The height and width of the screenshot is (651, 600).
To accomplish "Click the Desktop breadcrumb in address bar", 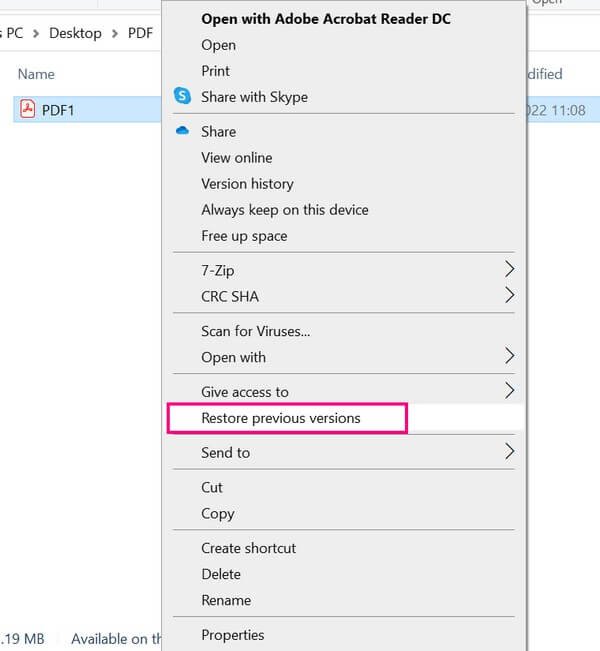I will pyautogui.click(x=75, y=33).
